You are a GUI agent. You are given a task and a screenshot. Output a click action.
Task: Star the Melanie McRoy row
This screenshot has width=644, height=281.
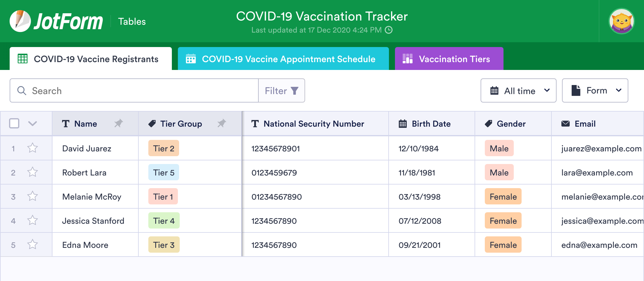pos(33,196)
